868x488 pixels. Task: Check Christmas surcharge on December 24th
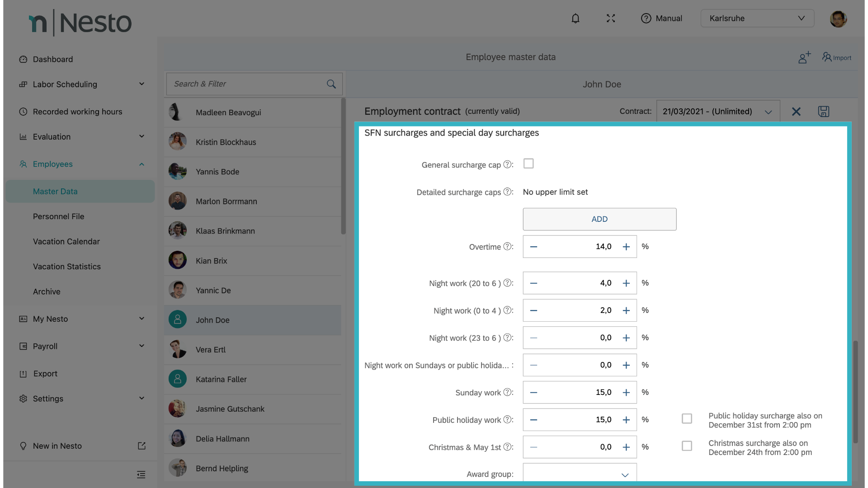click(x=686, y=446)
